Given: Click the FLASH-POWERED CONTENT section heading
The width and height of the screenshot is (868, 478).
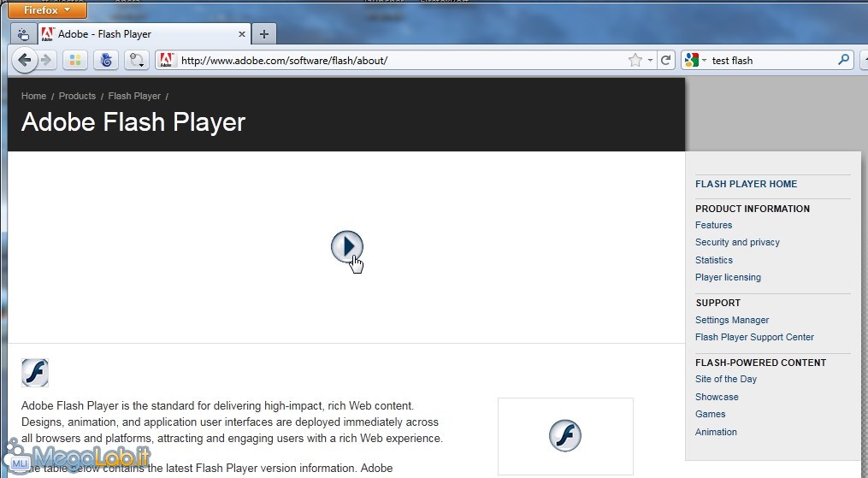Looking at the screenshot, I should 760,363.
